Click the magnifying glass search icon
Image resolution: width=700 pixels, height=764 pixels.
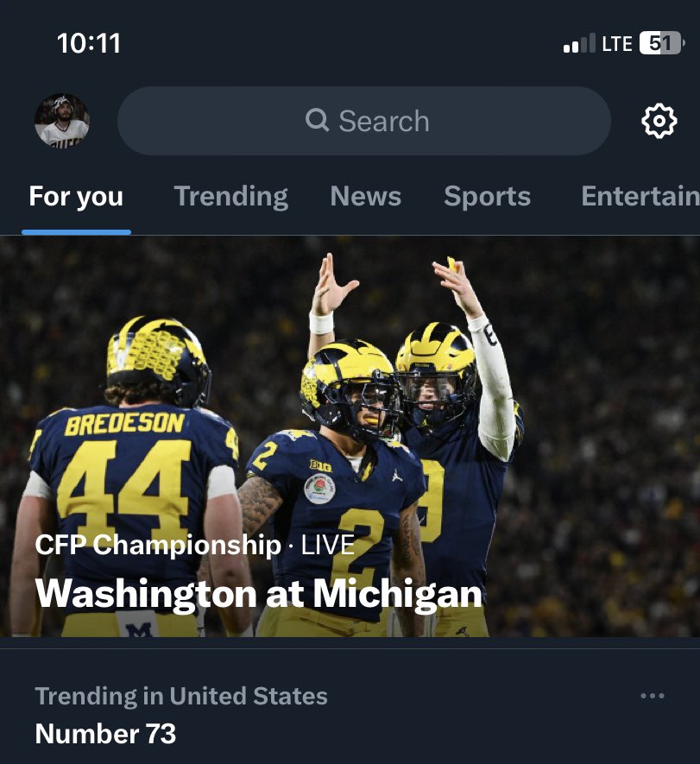(x=317, y=120)
